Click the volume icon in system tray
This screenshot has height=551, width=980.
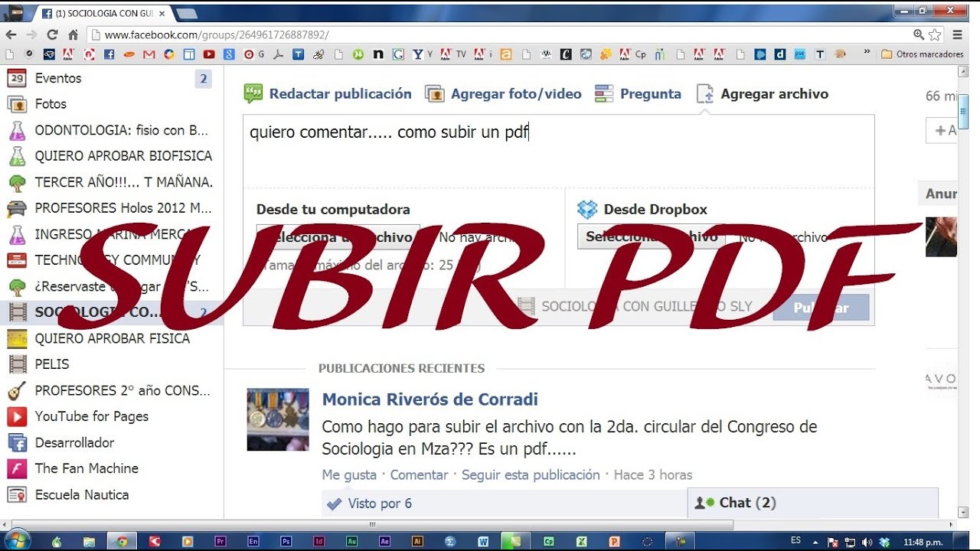click(866, 542)
